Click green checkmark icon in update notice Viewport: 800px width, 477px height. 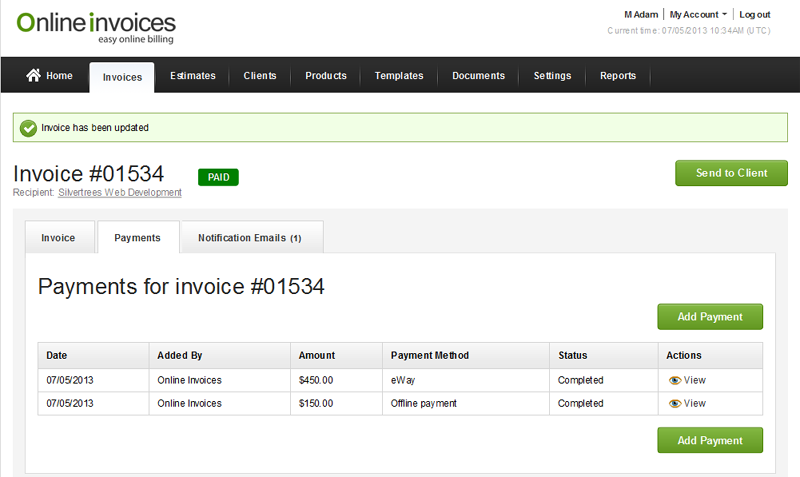click(28, 128)
